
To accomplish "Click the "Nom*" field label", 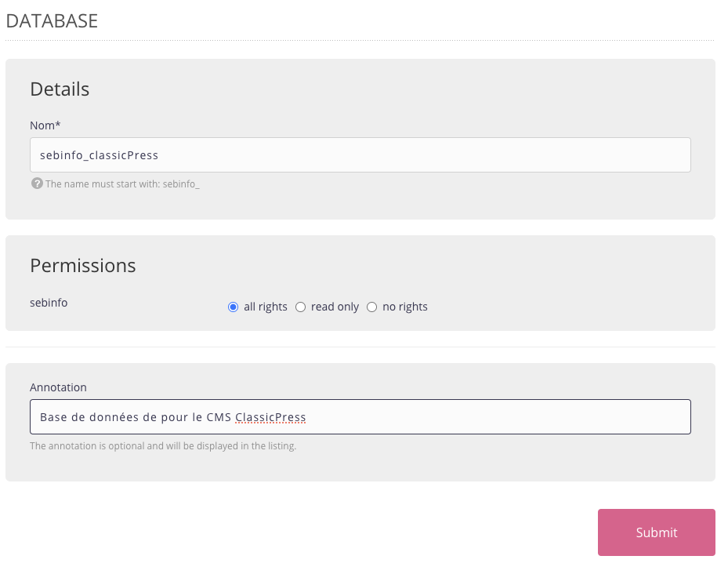I will [x=45, y=125].
